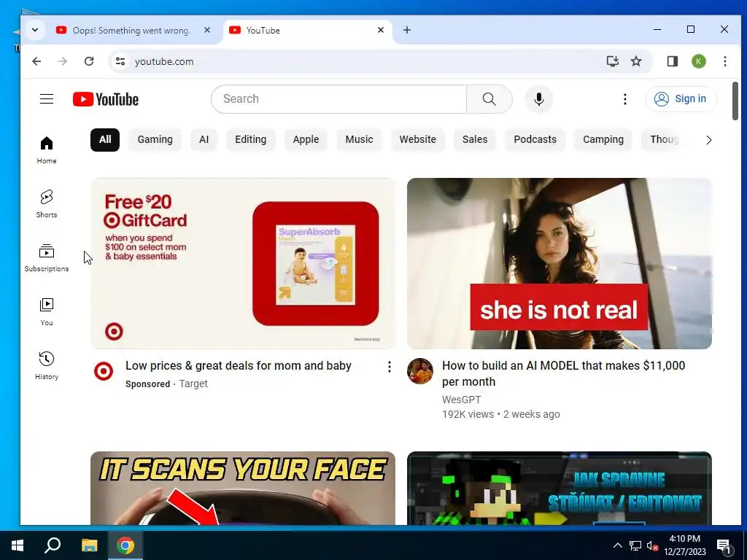Reload the YouTube page

89,61
